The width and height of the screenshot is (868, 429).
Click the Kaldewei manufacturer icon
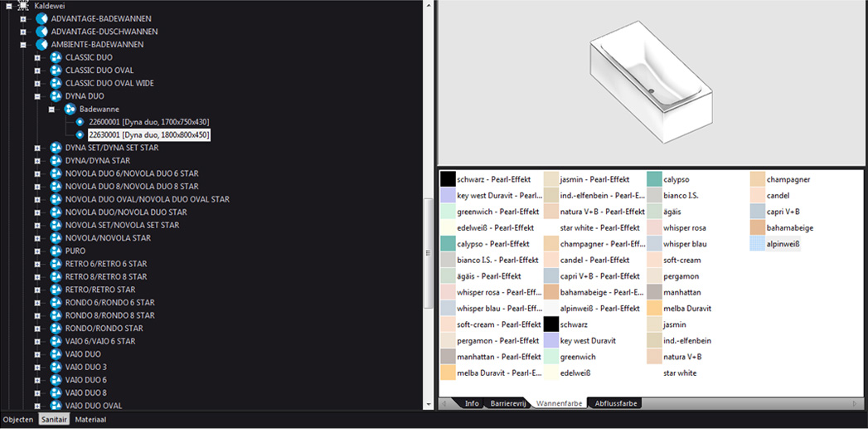(x=23, y=5)
